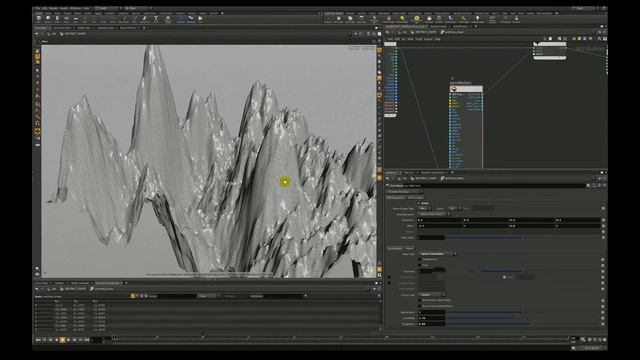The height and width of the screenshot is (360, 640).
Task: Select the Platonic Solids shelf tool
Action: (x=168, y=18)
